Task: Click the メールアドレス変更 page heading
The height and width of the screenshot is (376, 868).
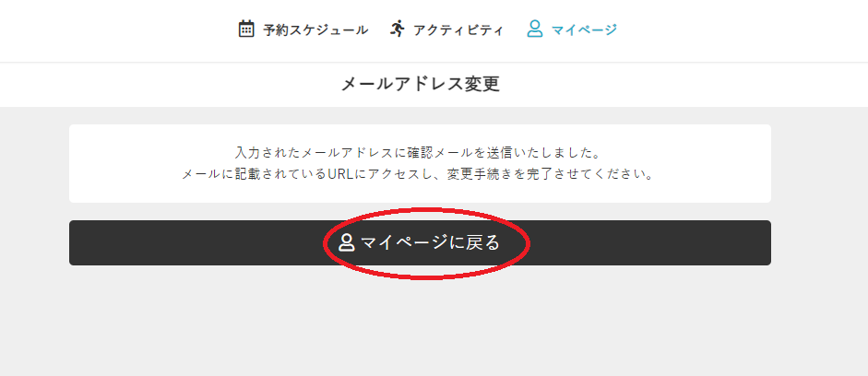Action: coord(420,84)
